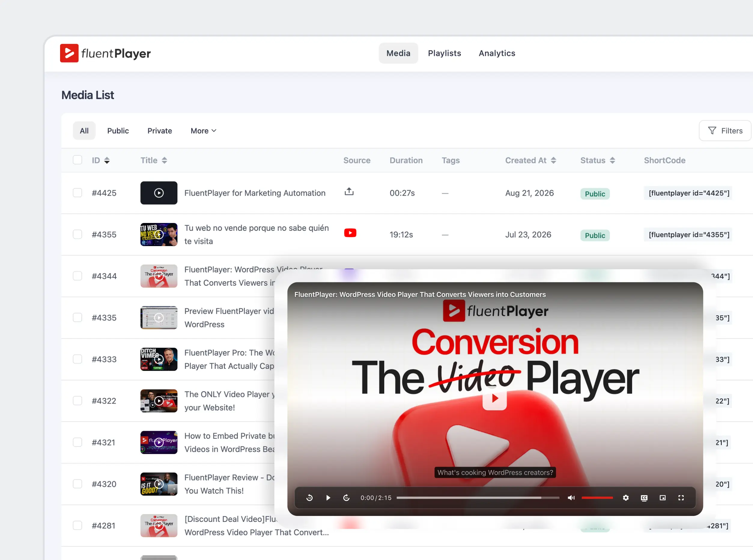This screenshot has width=753, height=560.
Task: Open thumbnail of Tu web no vende video
Action: (x=159, y=235)
